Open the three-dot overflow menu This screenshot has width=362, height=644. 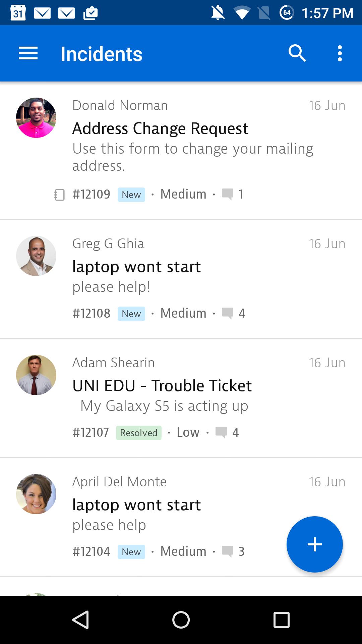(x=340, y=54)
